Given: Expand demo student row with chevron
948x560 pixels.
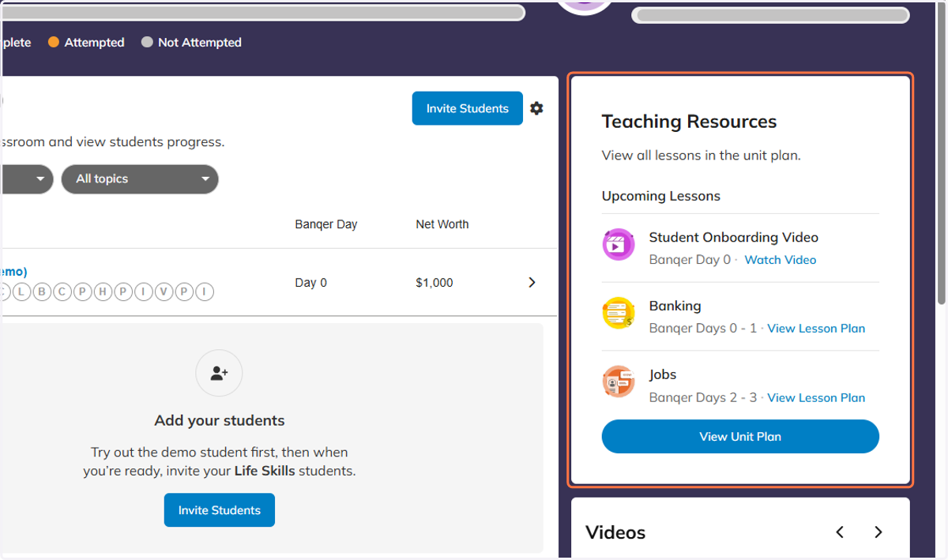Looking at the screenshot, I should [532, 282].
